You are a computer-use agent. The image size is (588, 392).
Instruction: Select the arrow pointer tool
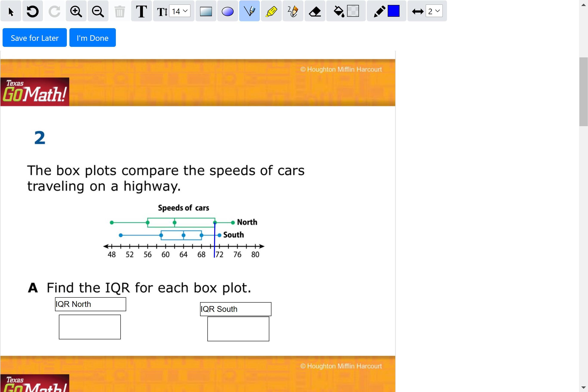pos(11,11)
